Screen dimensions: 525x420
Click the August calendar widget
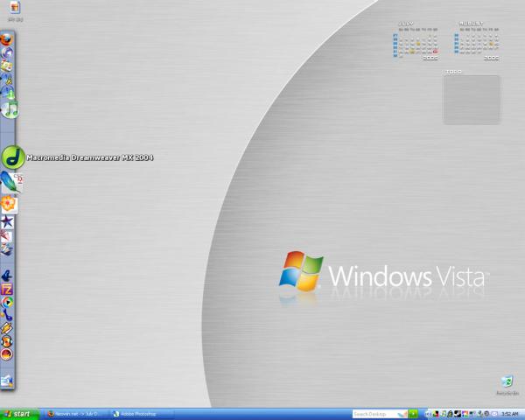click(477, 41)
